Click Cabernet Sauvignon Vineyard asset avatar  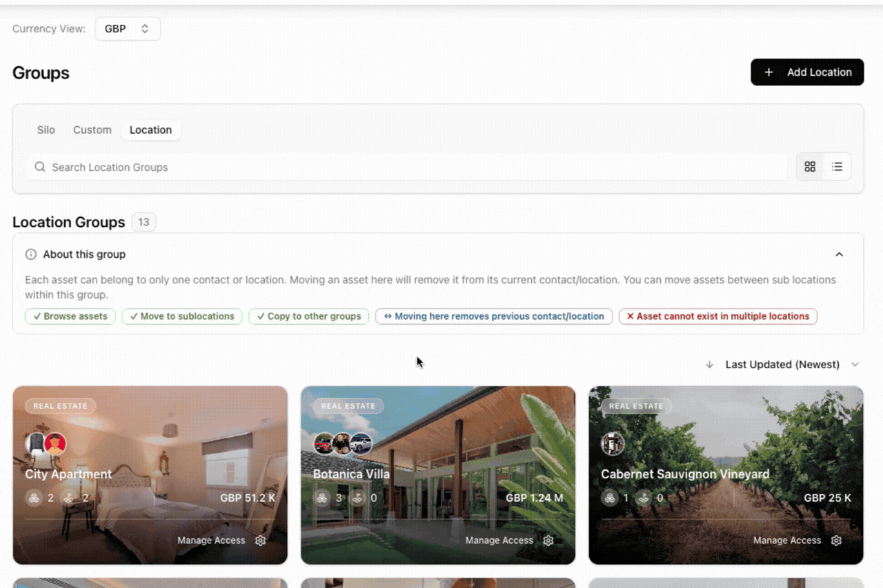pos(613,444)
